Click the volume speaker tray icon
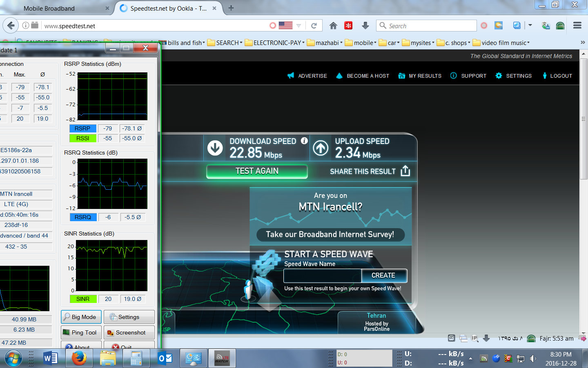 (x=533, y=359)
